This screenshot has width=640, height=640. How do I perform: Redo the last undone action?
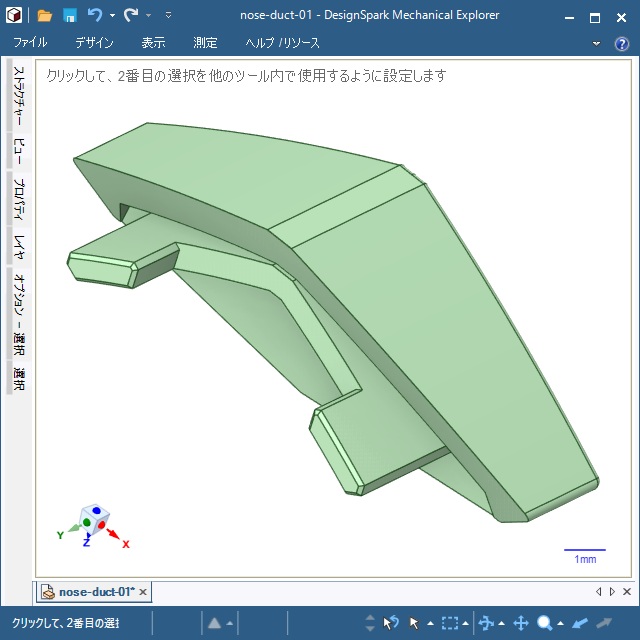(131, 15)
